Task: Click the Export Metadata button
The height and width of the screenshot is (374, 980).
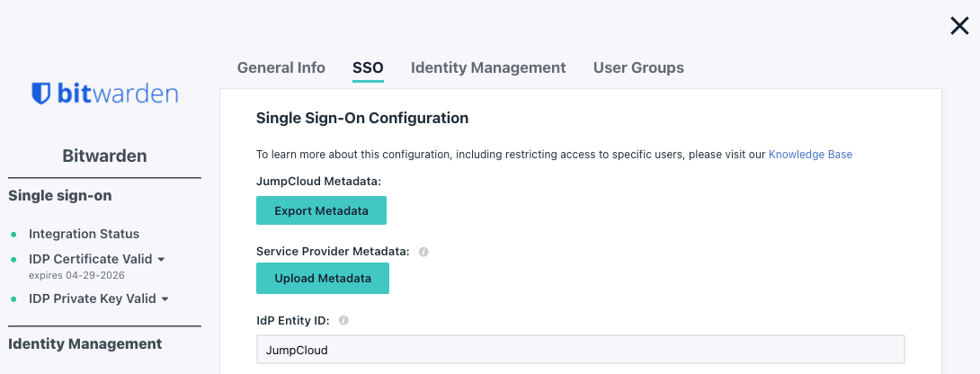Action: coord(321,210)
